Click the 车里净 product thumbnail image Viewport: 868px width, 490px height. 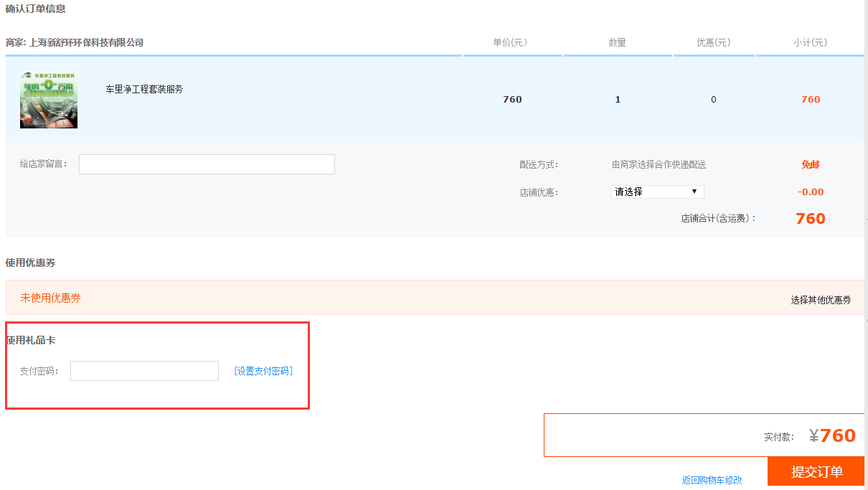(x=49, y=100)
